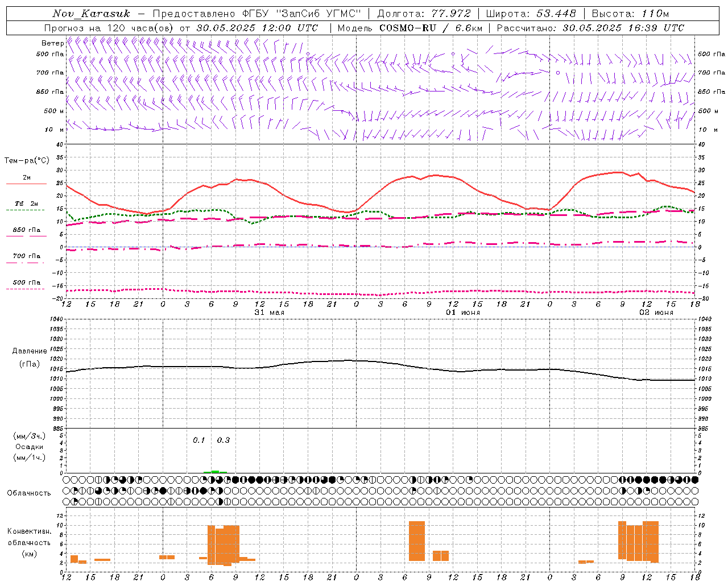The width and height of the screenshot is (728, 582).
Task: Click the (мм/3ч.) precipitation unit label
Action: tap(30, 436)
